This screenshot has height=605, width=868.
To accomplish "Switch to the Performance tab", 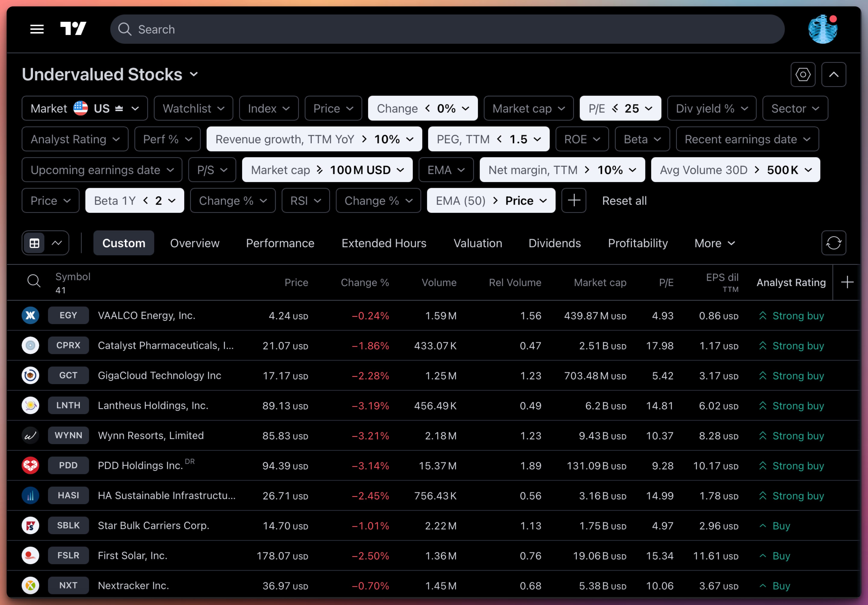I will pos(280,243).
